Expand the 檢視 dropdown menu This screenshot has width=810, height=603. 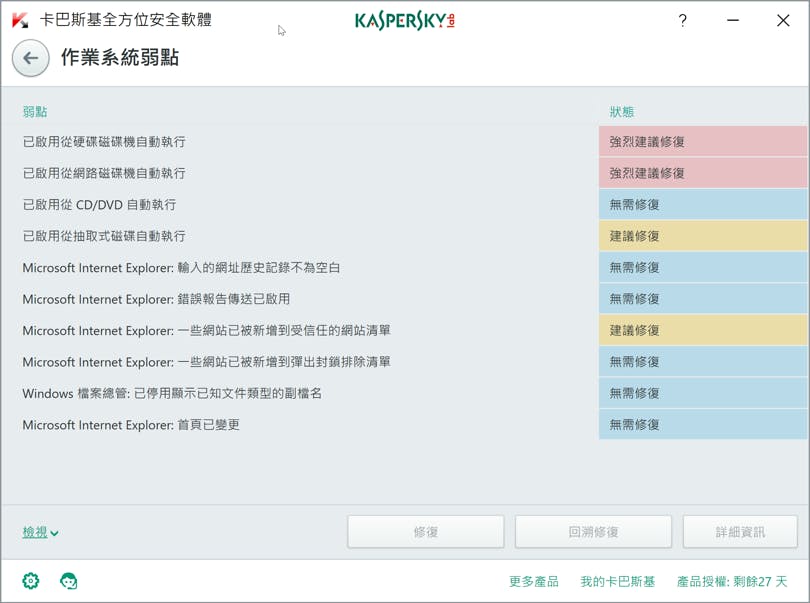[40, 533]
